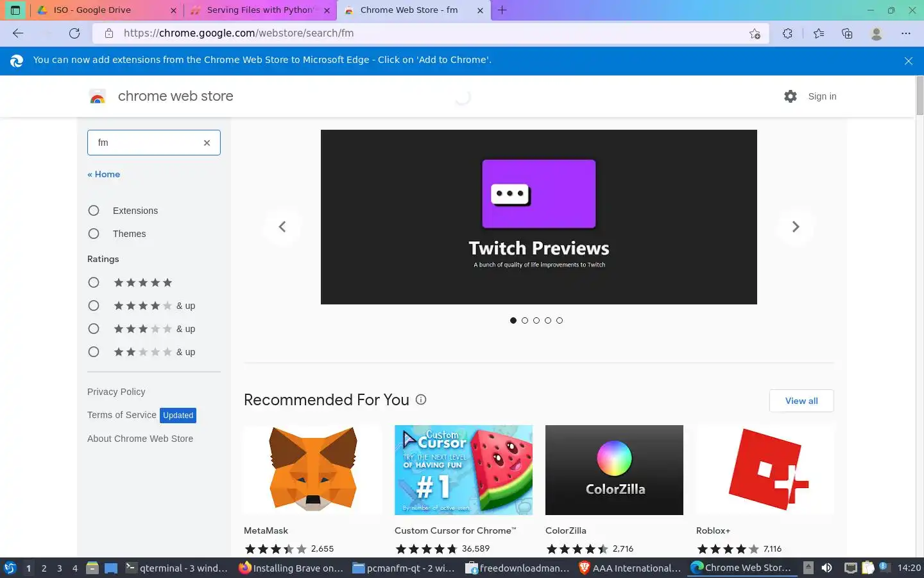Screen dimensions: 924x578
Task: Select the Extensions filter radio
Action: tap(94, 211)
